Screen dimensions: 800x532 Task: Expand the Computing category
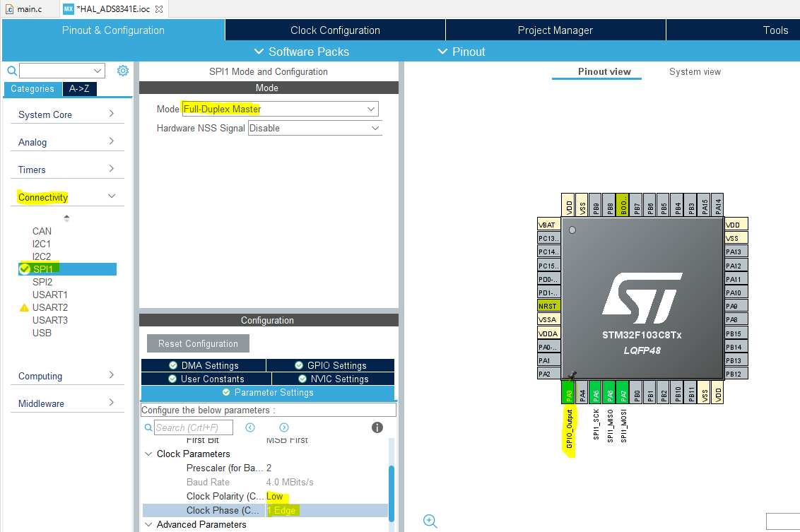67,376
